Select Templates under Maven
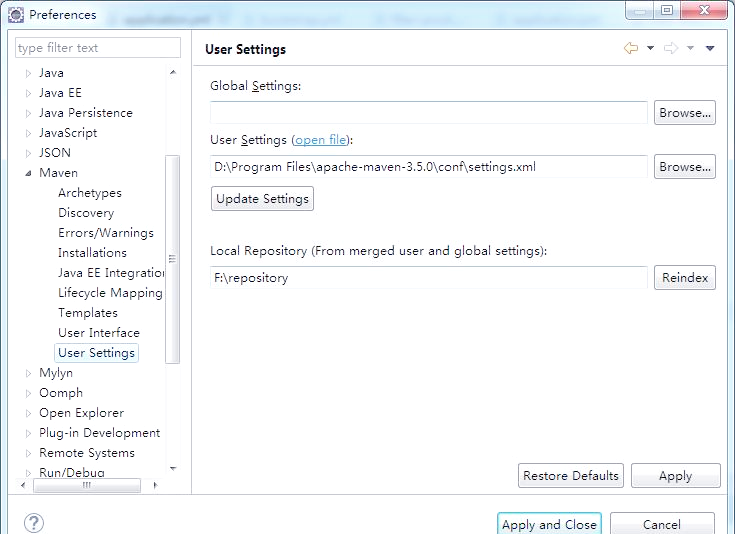The height and width of the screenshot is (534, 735). 88,313
